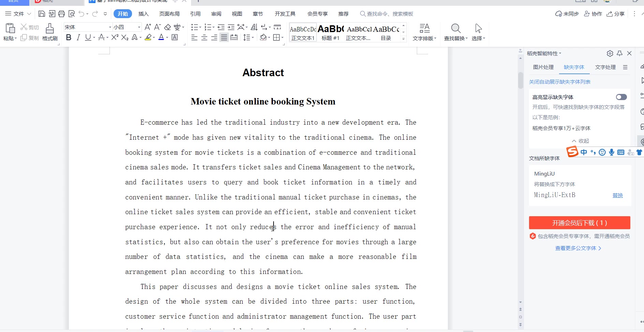Click the red 开通会员后下载 button
This screenshot has width=644, height=332.
point(579,223)
